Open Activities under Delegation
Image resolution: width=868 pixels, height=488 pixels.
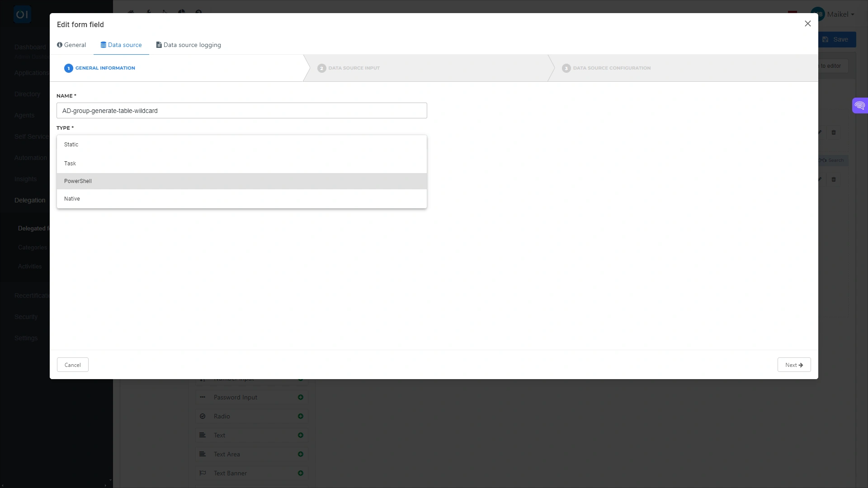(x=30, y=267)
